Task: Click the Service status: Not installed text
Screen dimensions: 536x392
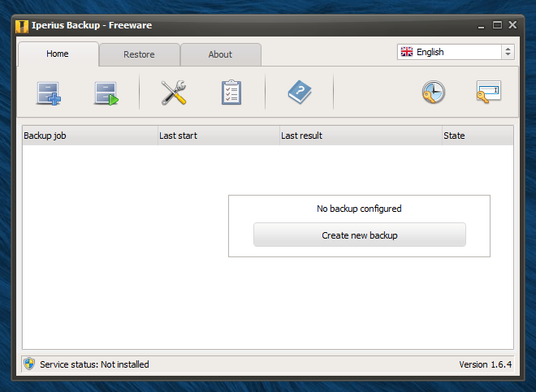Action: pos(94,364)
